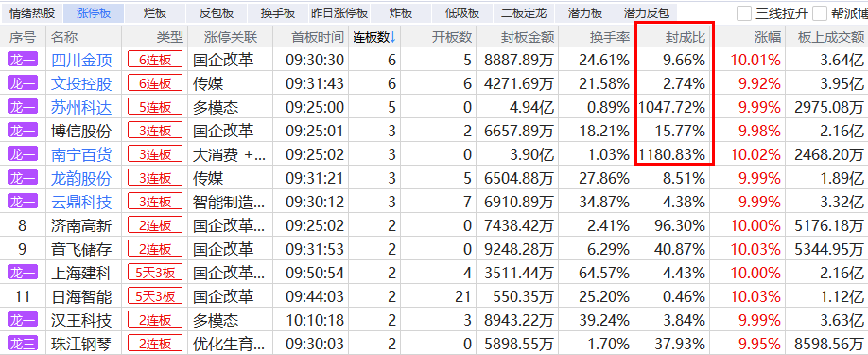The image size is (868, 355).
Task: Open the 云鼎科技 stock link
Action: pyautogui.click(x=81, y=203)
